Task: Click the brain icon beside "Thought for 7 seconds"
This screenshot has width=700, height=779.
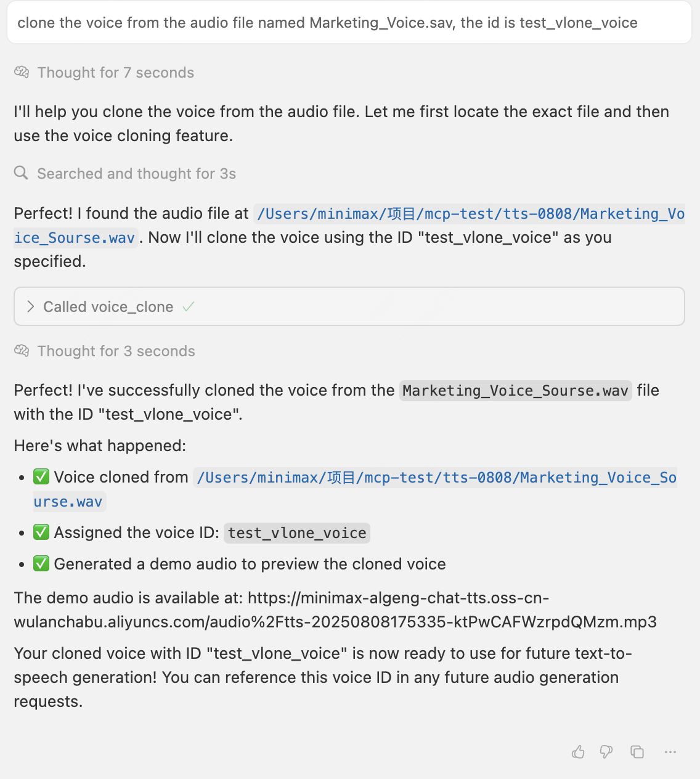Action: [22, 73]
